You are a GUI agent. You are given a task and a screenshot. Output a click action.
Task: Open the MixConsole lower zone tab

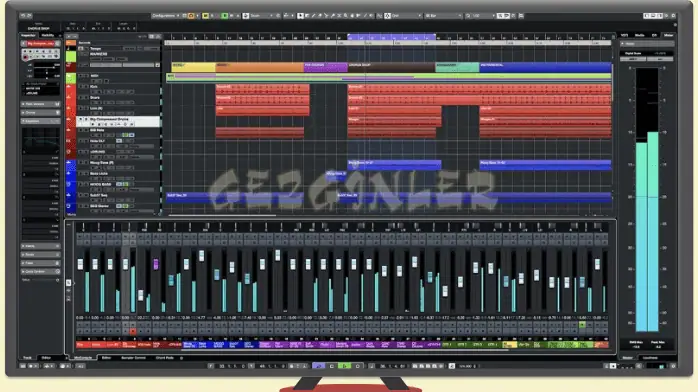pyautogui.click(x=83, y=358)
